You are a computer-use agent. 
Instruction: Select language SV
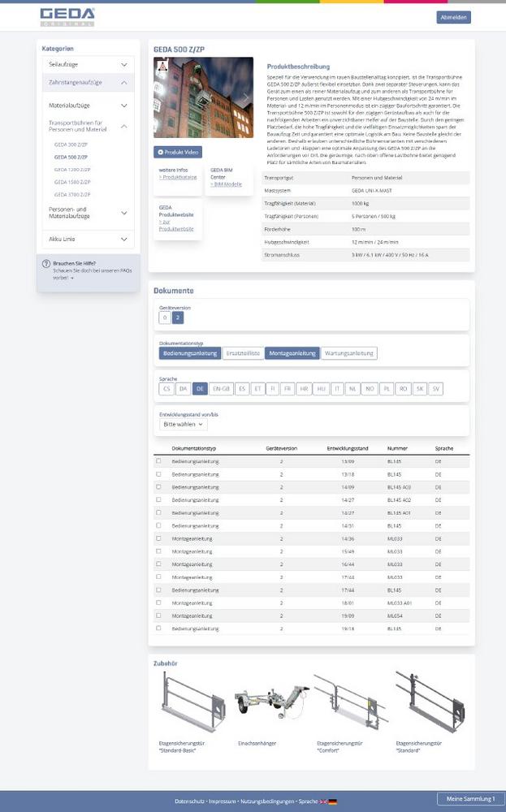(436, 389)
